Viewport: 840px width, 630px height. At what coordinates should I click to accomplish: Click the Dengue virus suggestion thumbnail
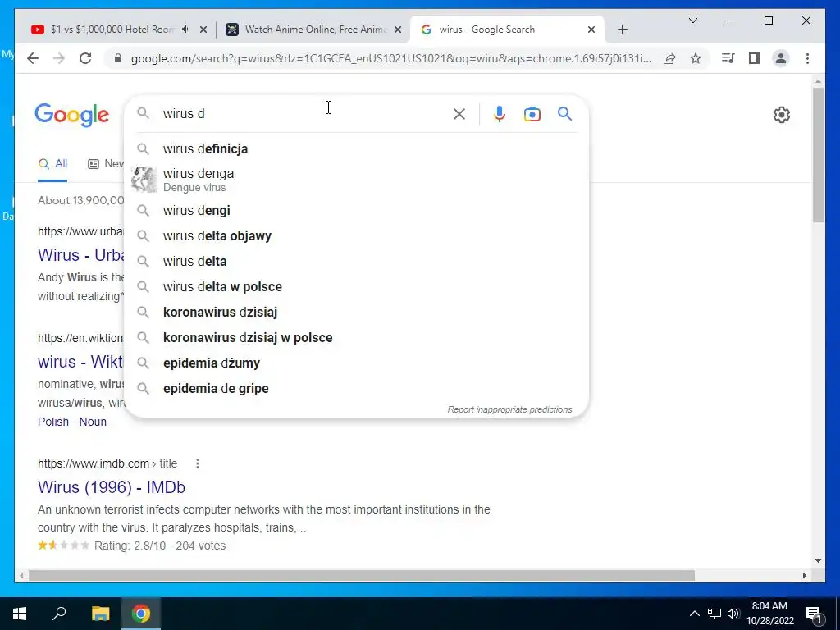[144, 180]
